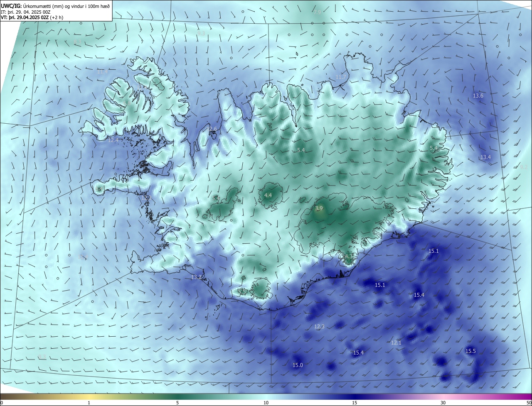Select the 3.9 value on Vatnajökull glacier
The image size is (532, 406).
[x=319, y=208]
